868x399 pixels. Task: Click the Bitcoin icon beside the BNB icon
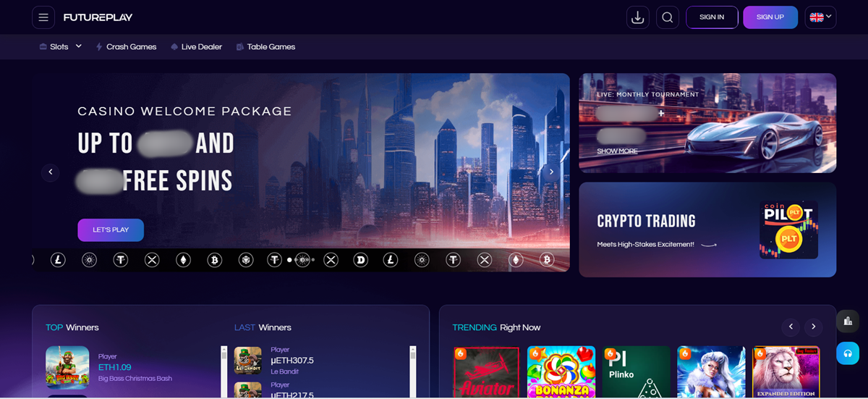point(214,259)
